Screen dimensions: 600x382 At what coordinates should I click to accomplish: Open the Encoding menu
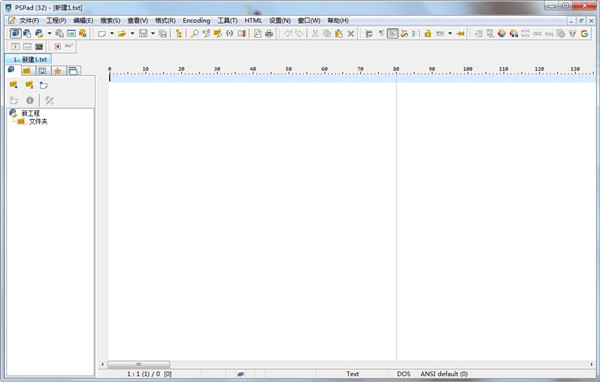tap(196, 20)
